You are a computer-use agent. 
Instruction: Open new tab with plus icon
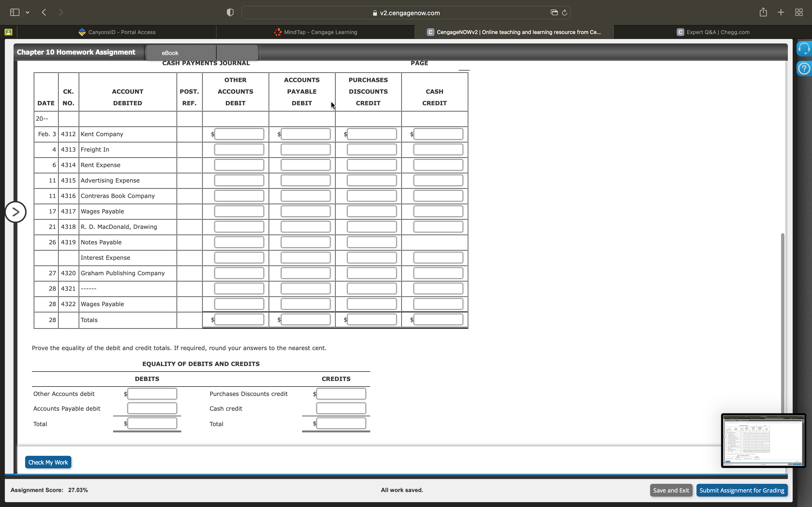(x=781, y=12)
